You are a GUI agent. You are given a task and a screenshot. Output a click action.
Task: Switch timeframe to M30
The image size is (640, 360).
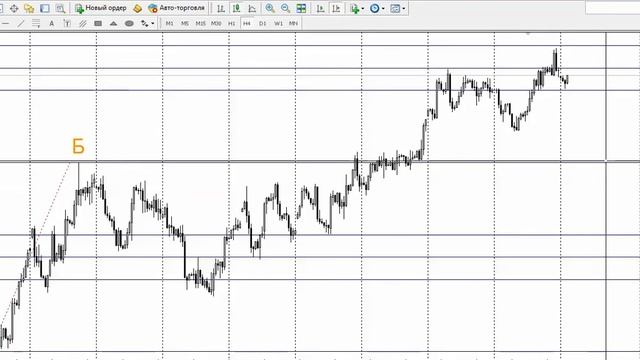pos(216,24)
